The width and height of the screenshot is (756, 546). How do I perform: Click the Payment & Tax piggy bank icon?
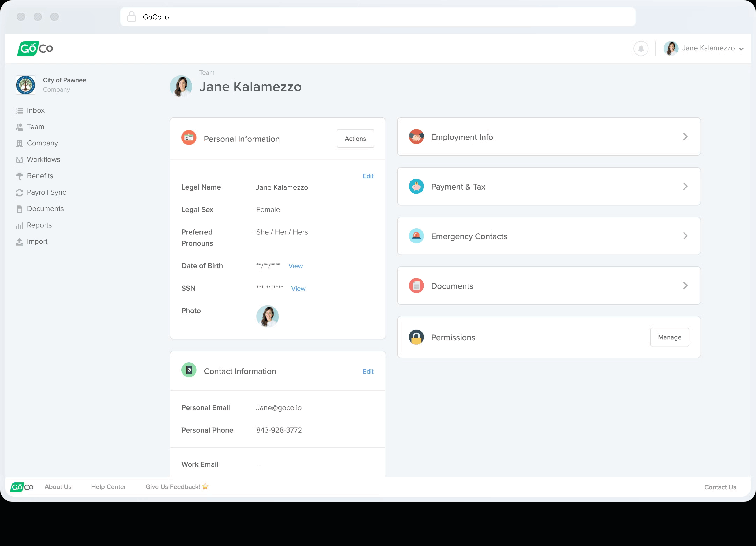click(416, 186)
